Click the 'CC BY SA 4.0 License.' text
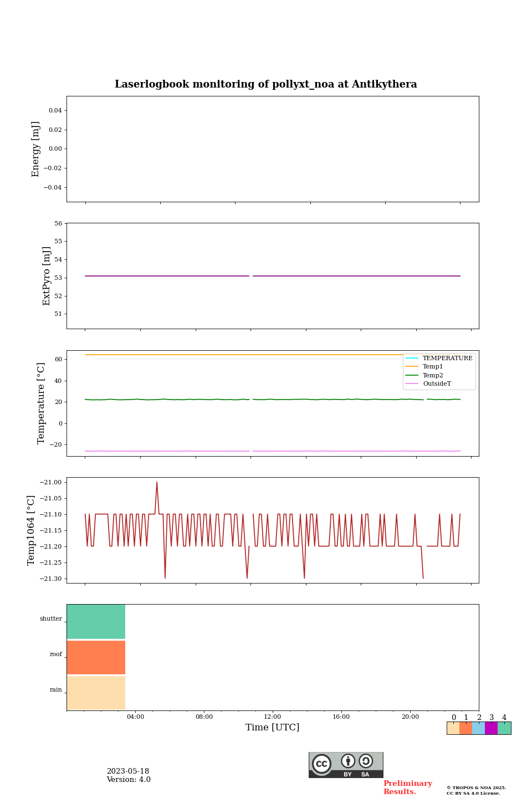The height and width of the screenshot is (798, 532). click(x=473, y=793)
